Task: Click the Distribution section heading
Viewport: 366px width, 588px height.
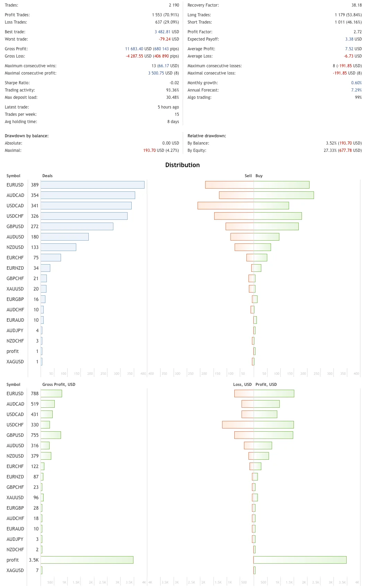Action: click(x=182, y=165)
